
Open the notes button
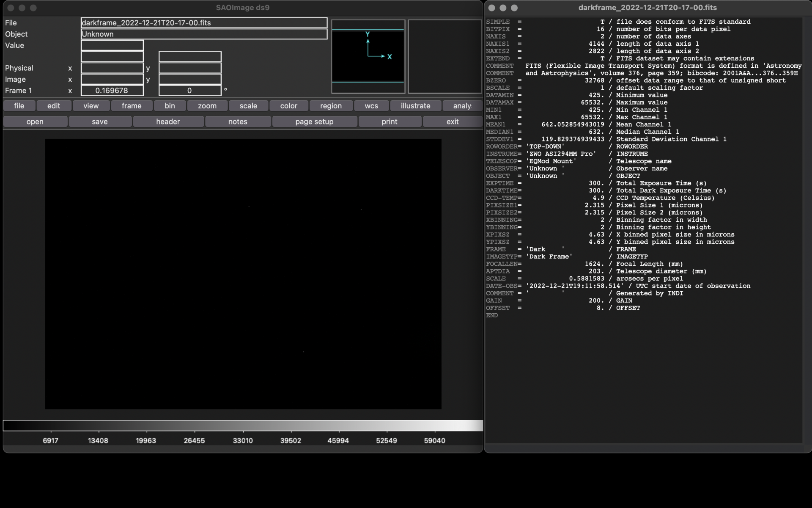click(238, 121)
